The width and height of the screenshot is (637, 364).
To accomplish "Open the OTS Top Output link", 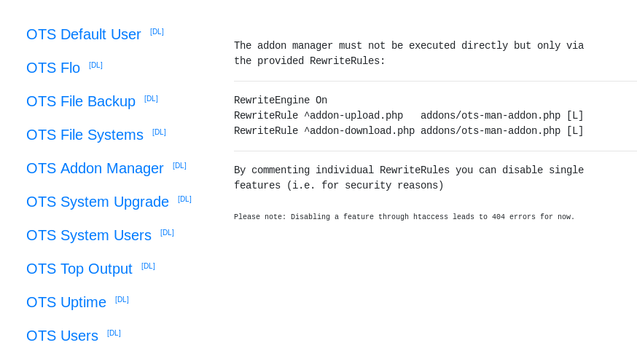I will coord(79,269).
